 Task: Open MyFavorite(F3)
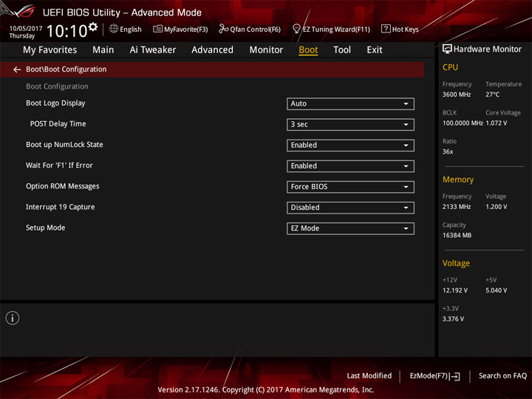point(180,29)
